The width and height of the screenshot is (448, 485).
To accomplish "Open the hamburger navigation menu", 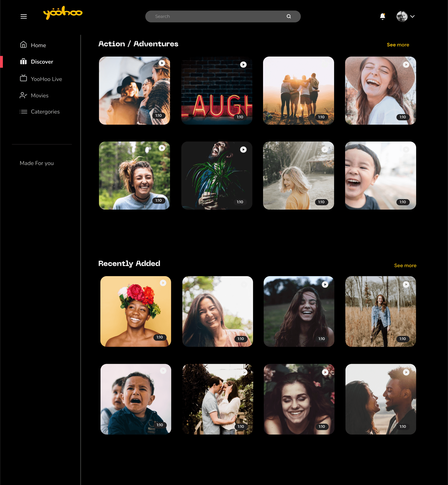I will pos(24,16).
